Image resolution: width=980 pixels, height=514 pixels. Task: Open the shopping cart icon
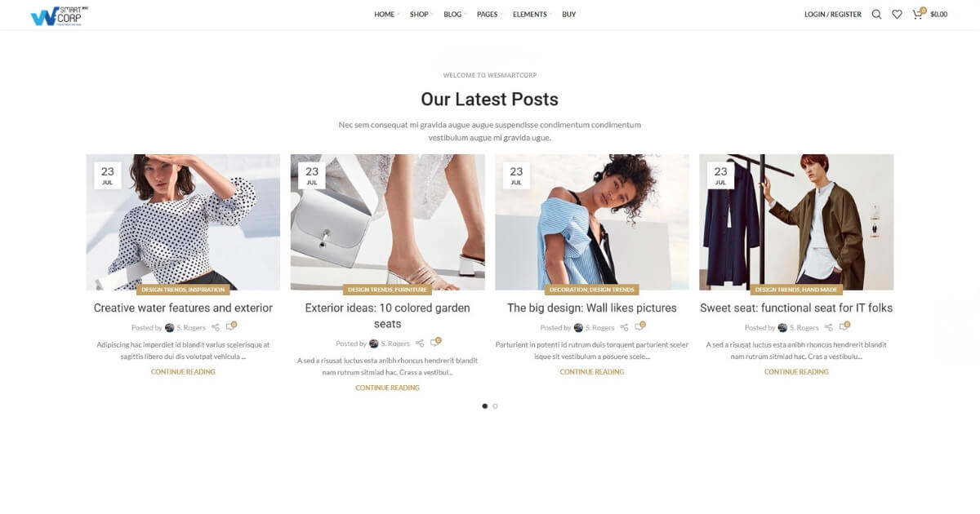pos(918,14)
